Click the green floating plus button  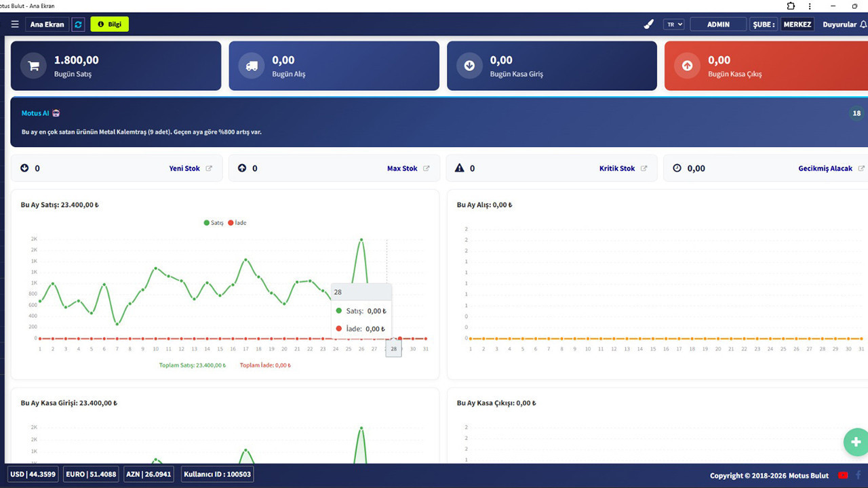856,442
